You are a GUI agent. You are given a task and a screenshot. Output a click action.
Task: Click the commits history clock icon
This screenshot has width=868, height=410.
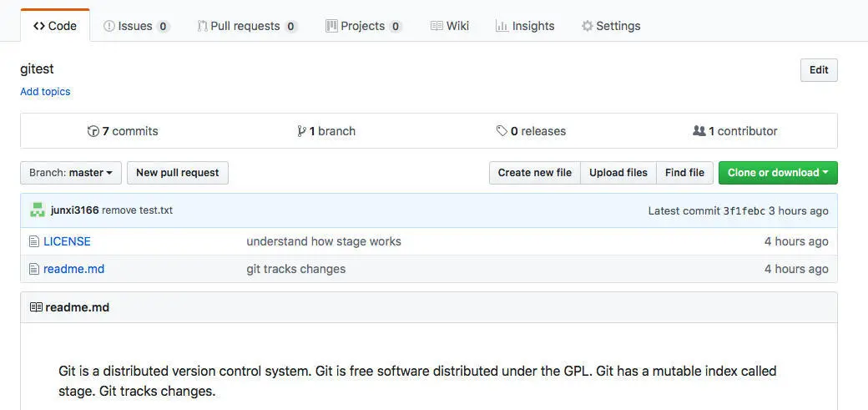tap(93, 131)
